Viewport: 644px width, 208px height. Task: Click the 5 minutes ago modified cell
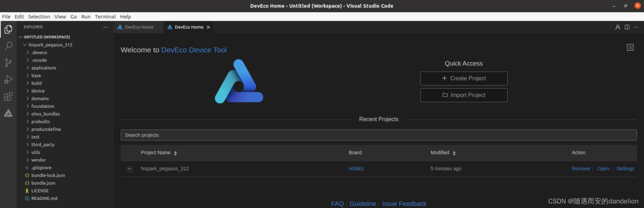pyautogui.click(x=446, y=169)
